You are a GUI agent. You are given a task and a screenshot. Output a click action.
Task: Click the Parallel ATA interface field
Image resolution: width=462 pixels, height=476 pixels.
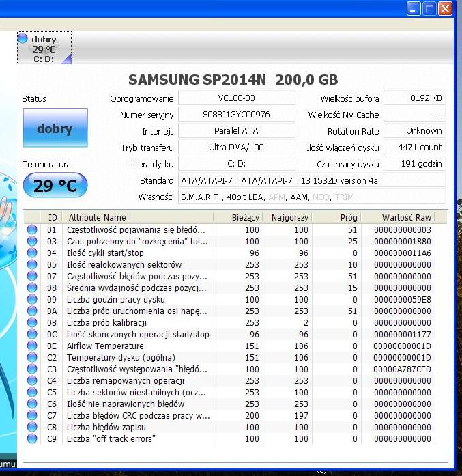237,131
